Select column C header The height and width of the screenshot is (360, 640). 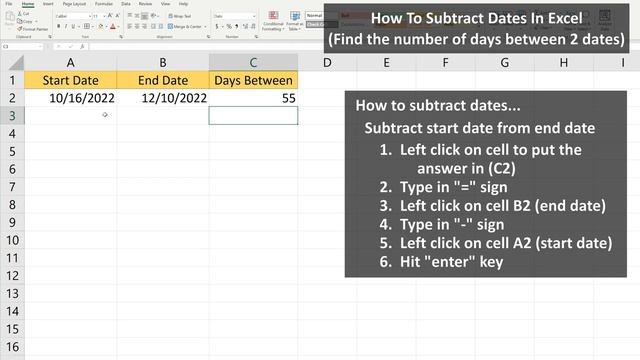[x=253, y=63]
